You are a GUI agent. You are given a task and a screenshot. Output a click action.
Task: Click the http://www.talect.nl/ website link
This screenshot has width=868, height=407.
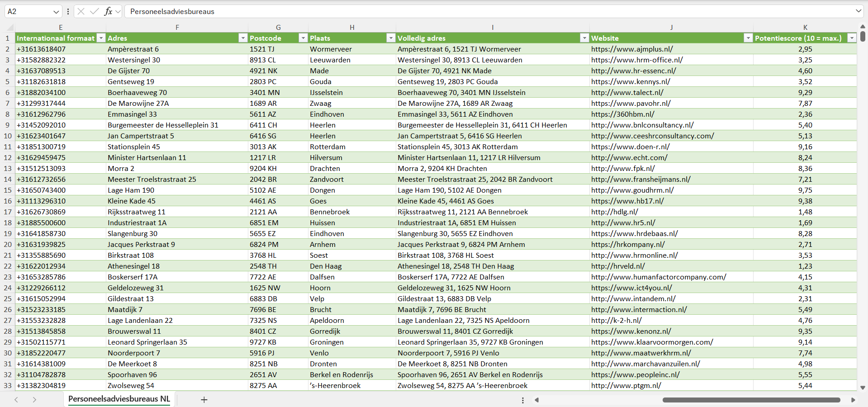coord(627,92)
